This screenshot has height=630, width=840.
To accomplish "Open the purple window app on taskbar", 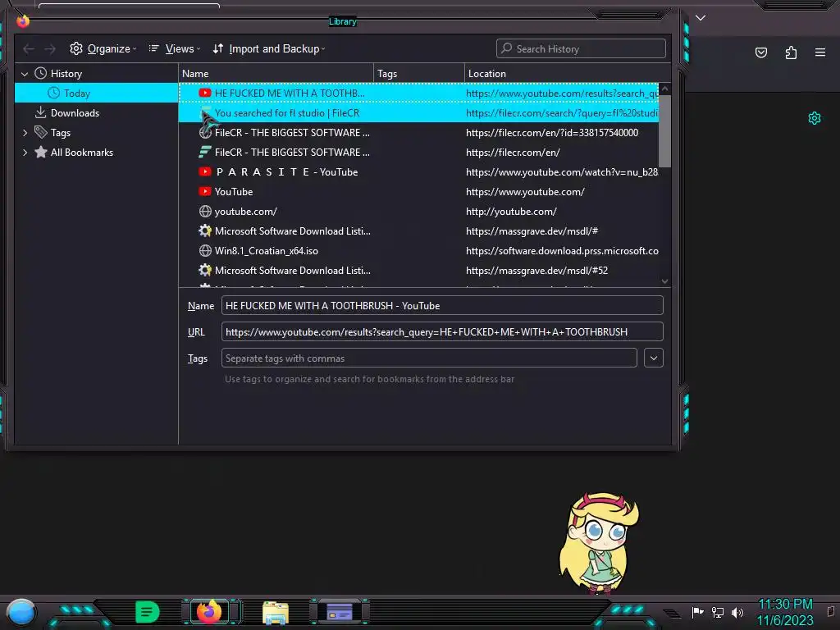I will pyautogui.click(x=340, y=612).
